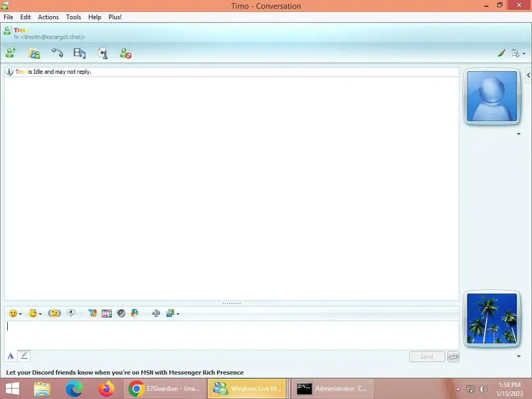Switch to handwriting mode pencil tab

point(24,355)
